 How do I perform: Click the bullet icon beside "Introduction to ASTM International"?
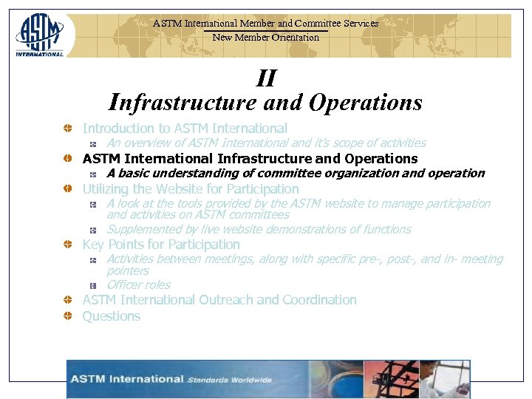tap(68, 129)
